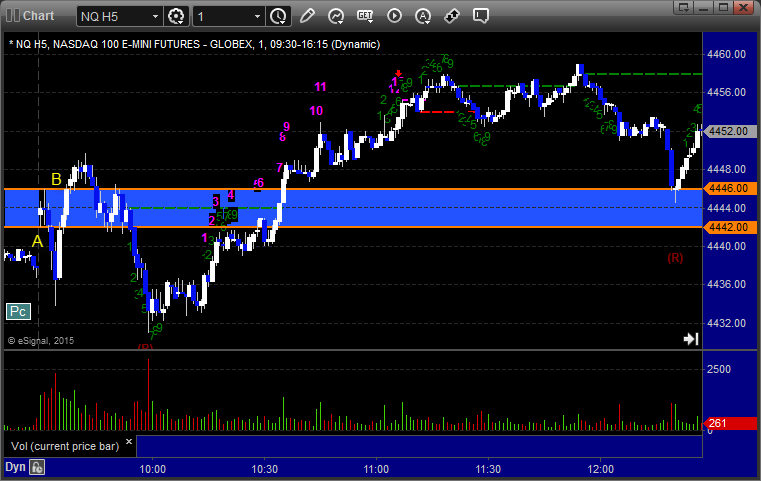Click the NQ H5 symbol field
Image resolution: width=761 pixels, height=481 pixels.
(x=114, y=17)
